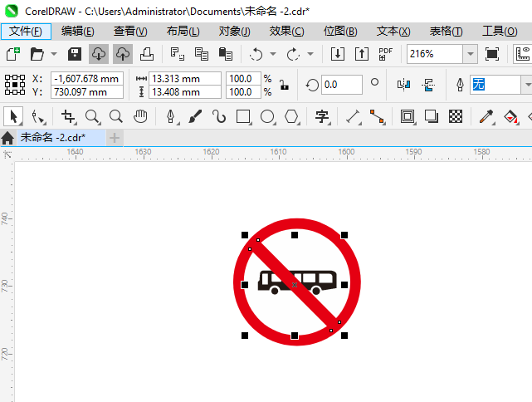
Task: Click the cloud upload icon
Action: point(123,54)
